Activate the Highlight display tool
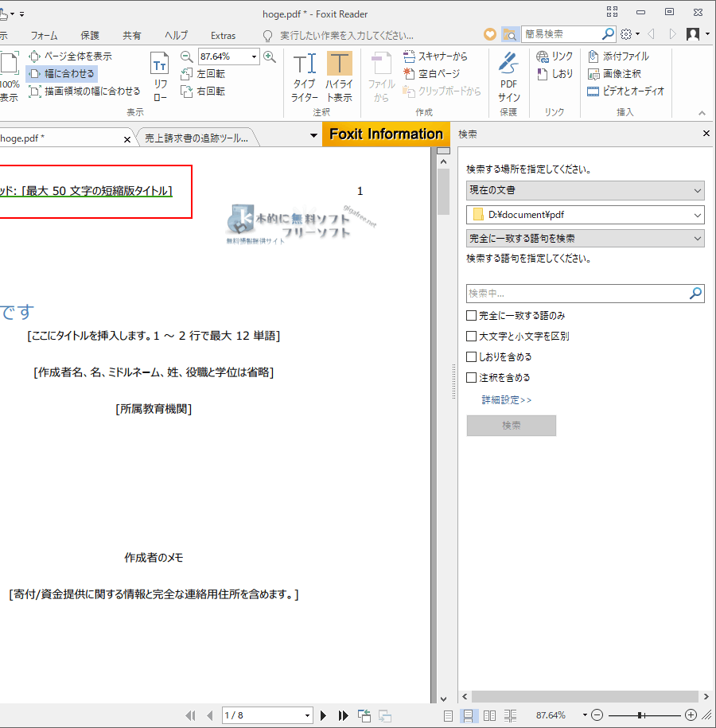This screenshot has height=728, width=716. 340,77
